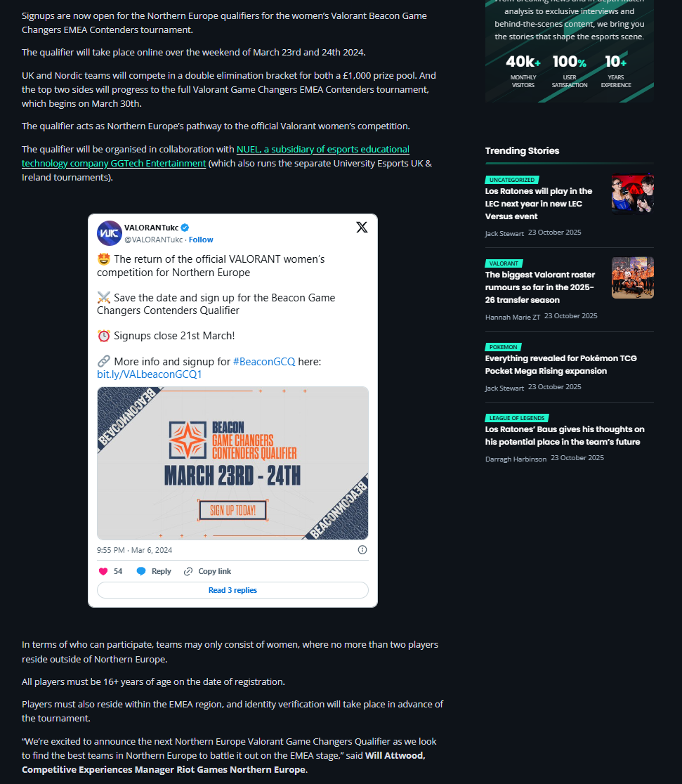Open the Pokémon TCG Pocket Mega Rising story
The image size is (682, 784).
click(x=560, y=365)
